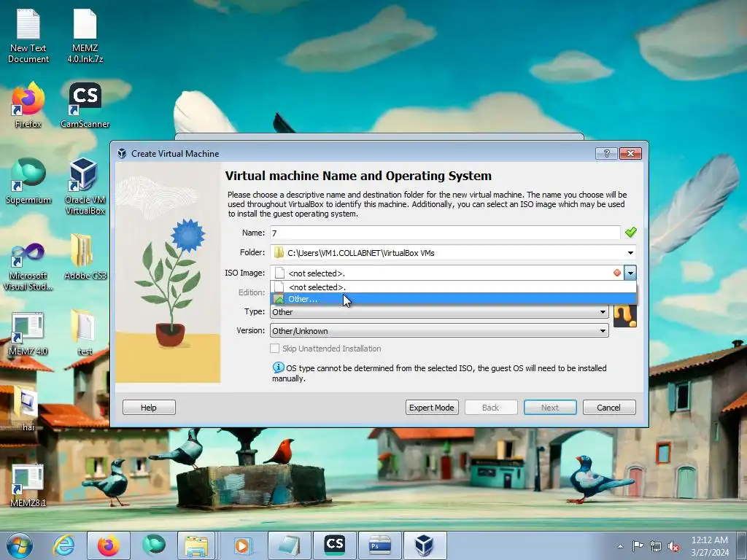Open the Type dropdown showing Other
747x560 pixels.
[x=439, y=312]
